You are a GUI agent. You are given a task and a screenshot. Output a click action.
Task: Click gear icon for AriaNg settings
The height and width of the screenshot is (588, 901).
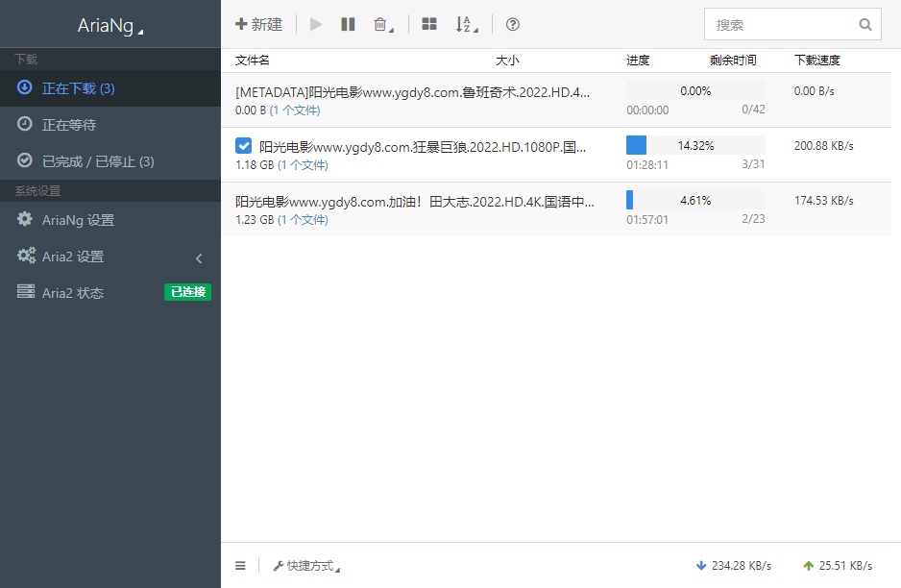click(25, 218)
